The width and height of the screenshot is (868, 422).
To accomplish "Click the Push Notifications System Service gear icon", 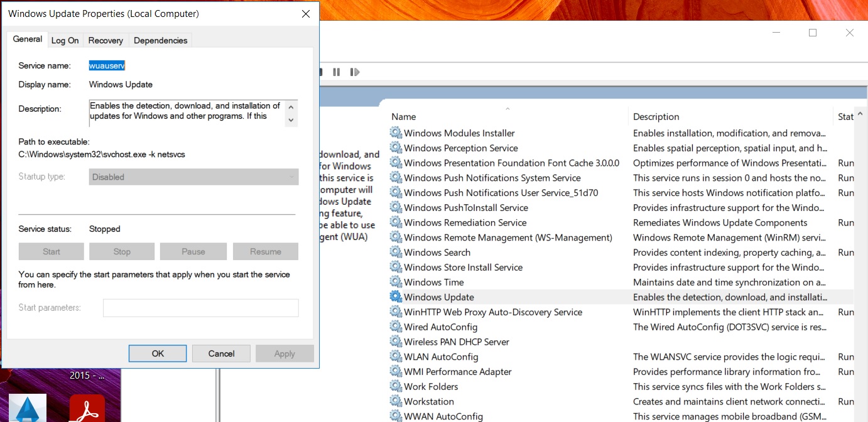I will (396, 178).
